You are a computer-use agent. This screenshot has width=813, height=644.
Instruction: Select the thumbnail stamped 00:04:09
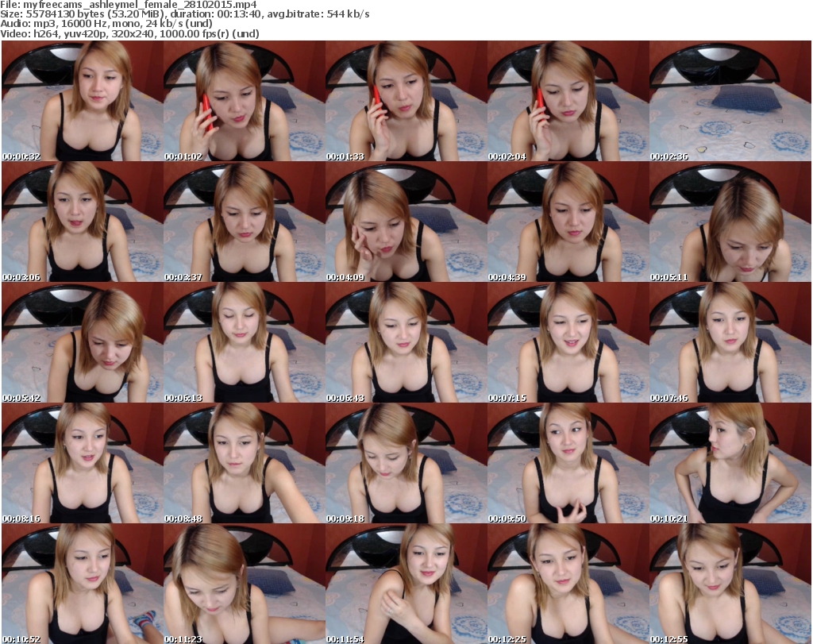[x=406, y=222]
